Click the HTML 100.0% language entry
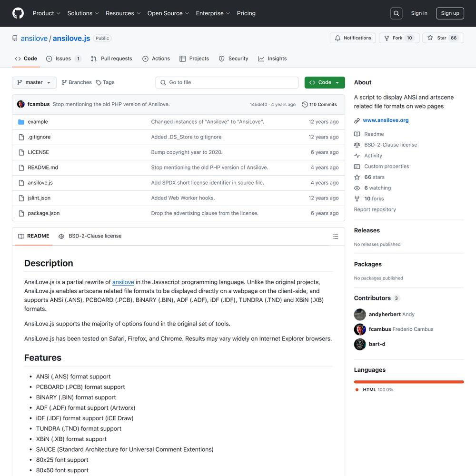Image resolution: width=476 pixels, height=476 pixels. (x=374, y=390)
